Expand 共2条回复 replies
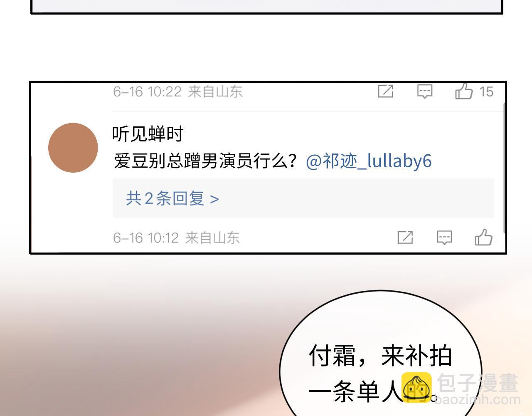532x416 pixels. click(x=303, y=198)
